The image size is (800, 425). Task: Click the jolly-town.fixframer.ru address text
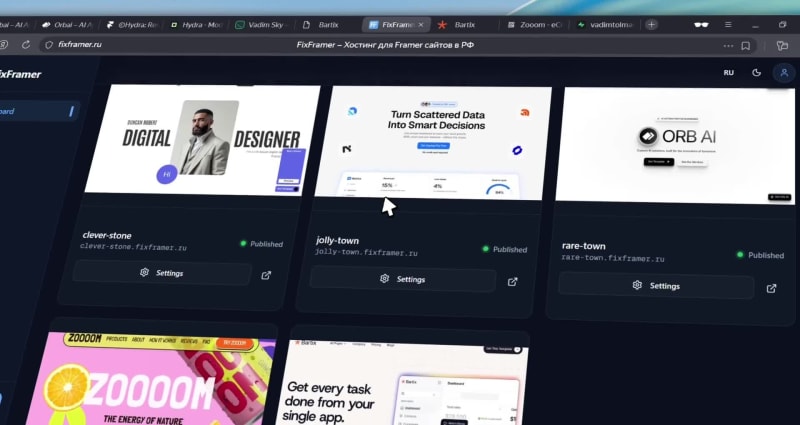[366, 253]
